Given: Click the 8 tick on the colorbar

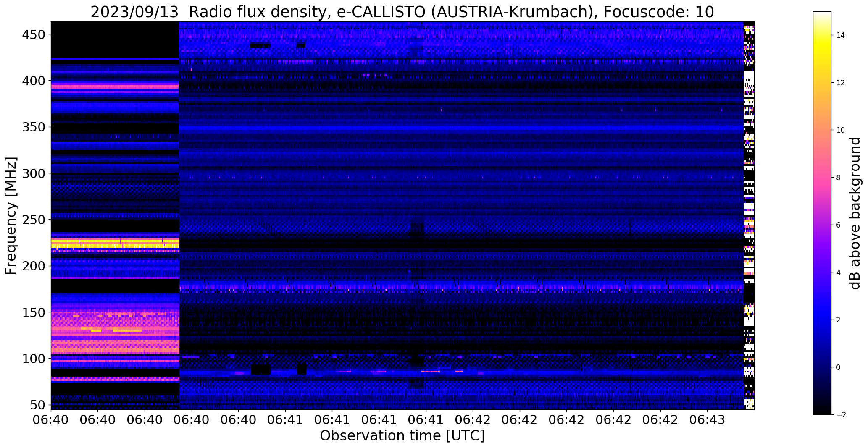Looking at the screenshot, I should [x=839, y=178].
